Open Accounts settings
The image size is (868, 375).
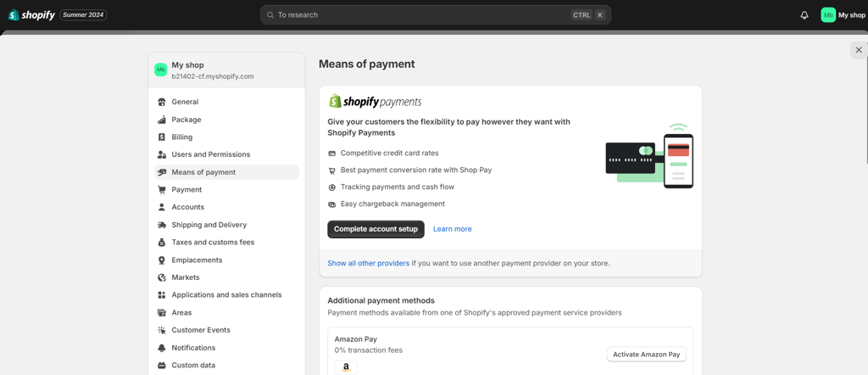tap(226, 207)
